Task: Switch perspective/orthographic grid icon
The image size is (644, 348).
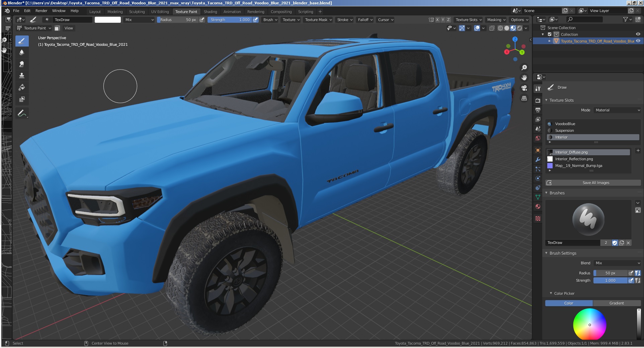Action: pos(524,98)
